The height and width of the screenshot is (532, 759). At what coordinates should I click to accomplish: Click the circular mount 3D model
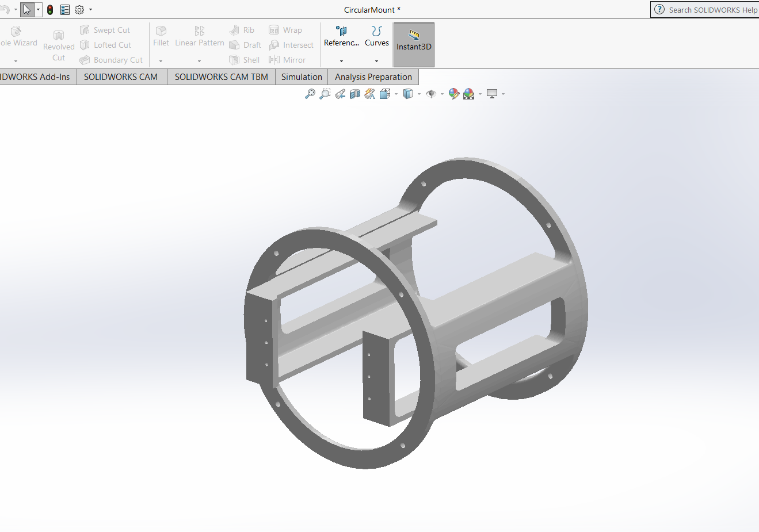[x=414, y=313]
